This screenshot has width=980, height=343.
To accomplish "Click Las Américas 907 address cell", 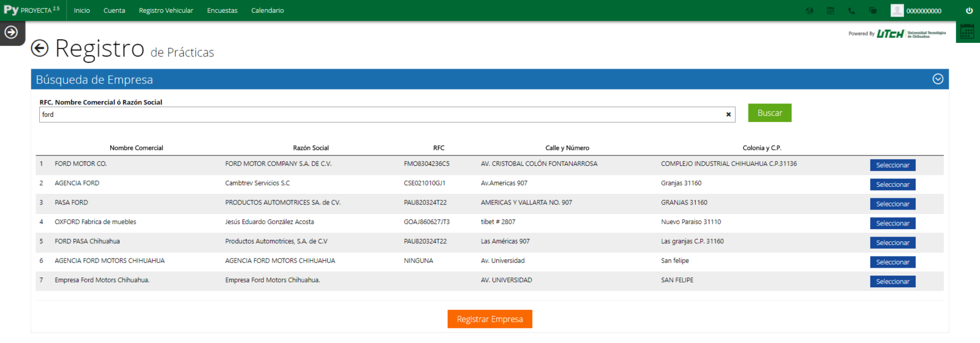I will (x=505, y=241).
